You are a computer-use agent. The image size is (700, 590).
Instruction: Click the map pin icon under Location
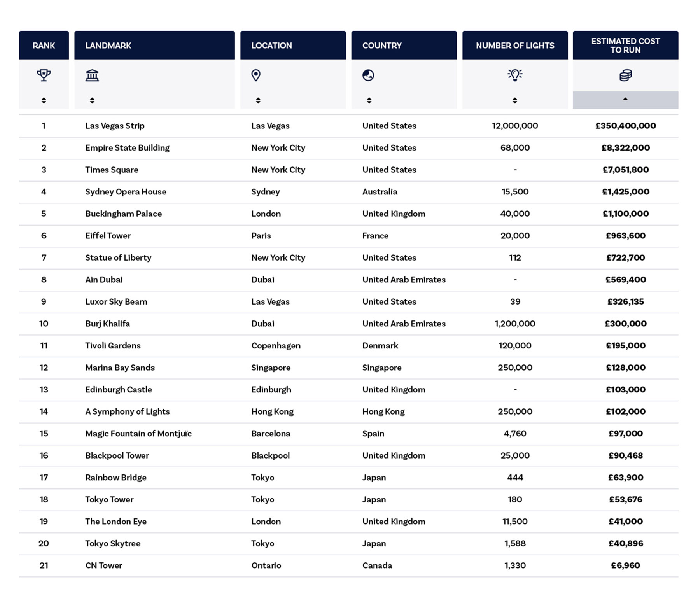coord(256,75)
